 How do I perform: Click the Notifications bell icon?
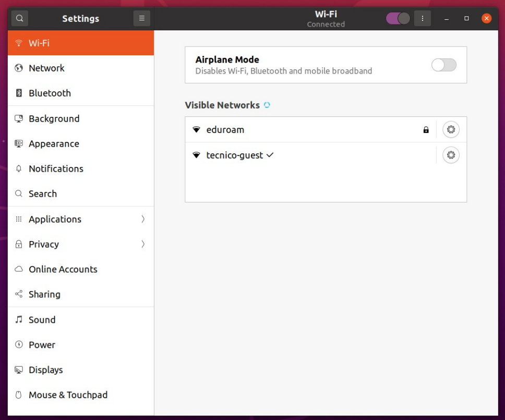point(19,169)
